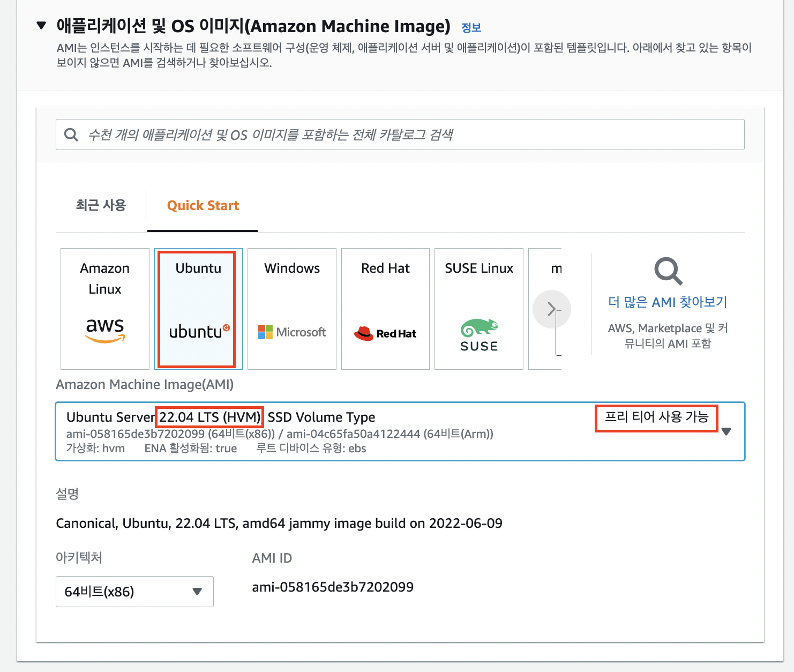Screen dimensions: 794x672
Task: Click the ENA 활성화됨: true text
Action: (191, 449)
